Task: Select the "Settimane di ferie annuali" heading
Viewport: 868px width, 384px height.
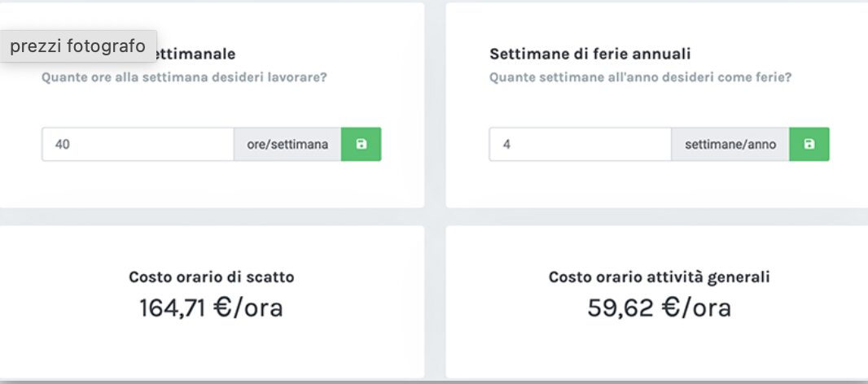Action: pos(590,55)
